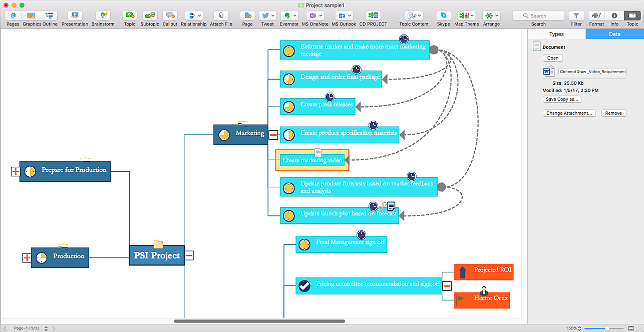Click the Filter funnel icon
The image size is (644, 332).
pos(576,16)
